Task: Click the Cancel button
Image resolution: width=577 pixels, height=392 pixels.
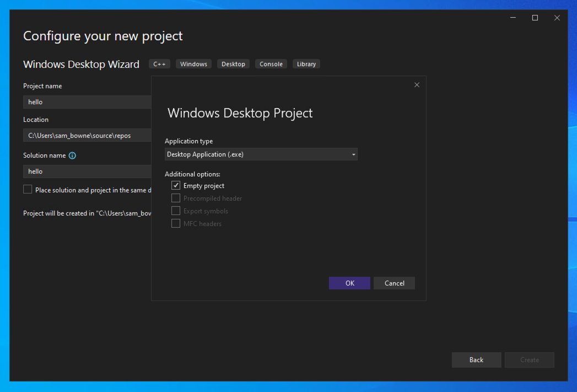Action: click(394, 283)
